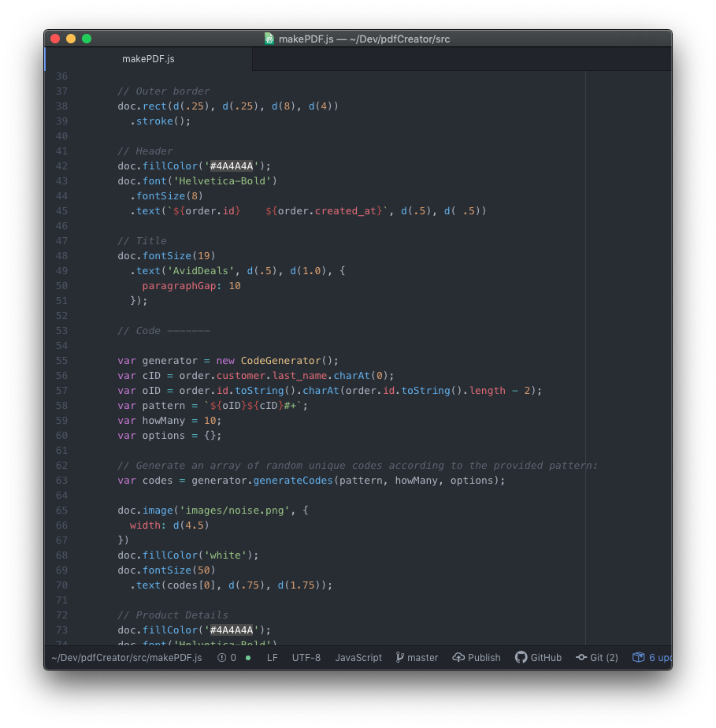716x728 pixels.
Task: Click 'paragraphGap' property on line 50
Action: (x=179, y=286)
